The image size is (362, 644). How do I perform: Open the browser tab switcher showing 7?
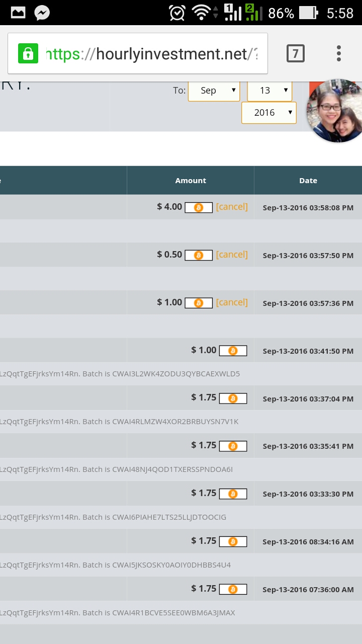[295, 53]
